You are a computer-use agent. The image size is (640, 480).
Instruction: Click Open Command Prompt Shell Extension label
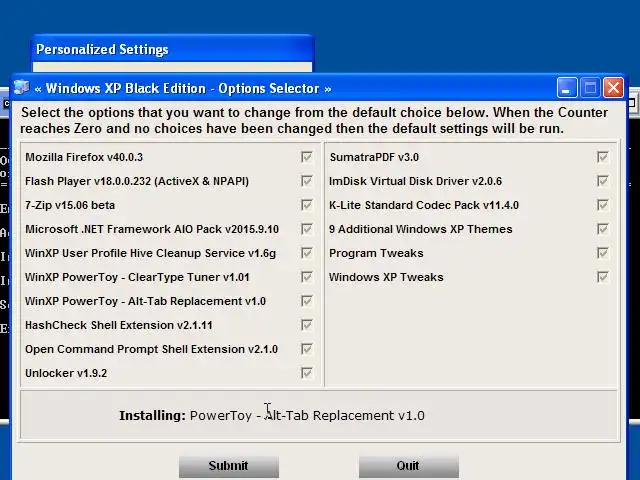coord(151,349)
